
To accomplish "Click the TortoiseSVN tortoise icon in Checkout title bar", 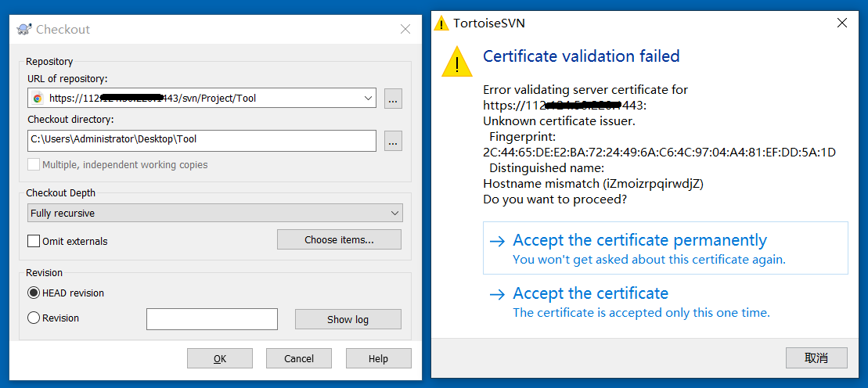I will 23,30.
